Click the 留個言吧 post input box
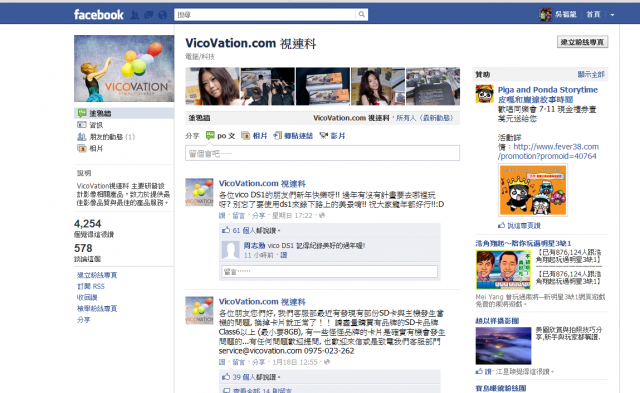 pyautogui.click(x=322, y=153)
